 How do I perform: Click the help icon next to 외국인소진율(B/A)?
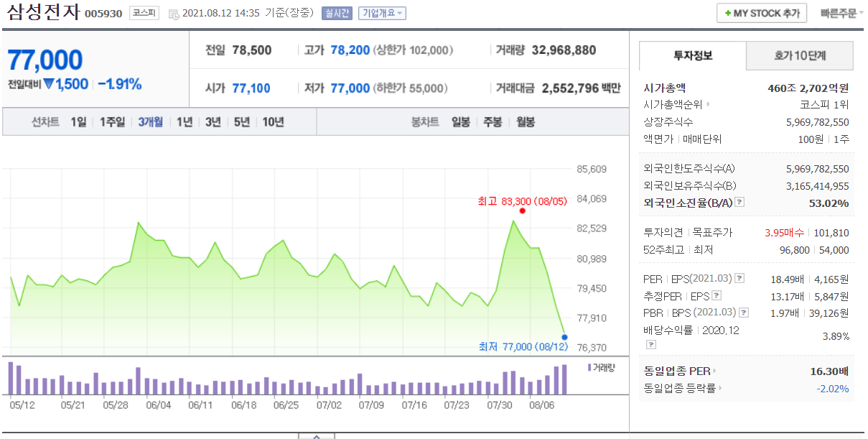click(x=739, y=203)
